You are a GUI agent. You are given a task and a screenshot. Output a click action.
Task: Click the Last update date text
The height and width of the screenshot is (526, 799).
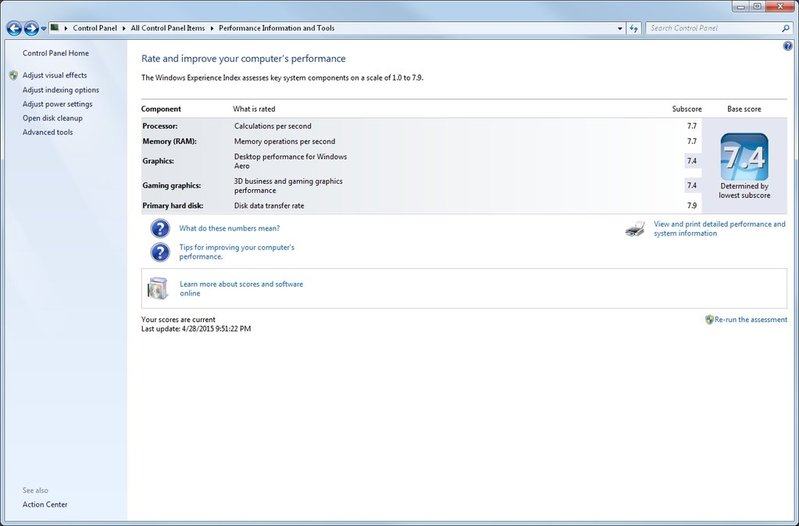(x=196, y=329)
